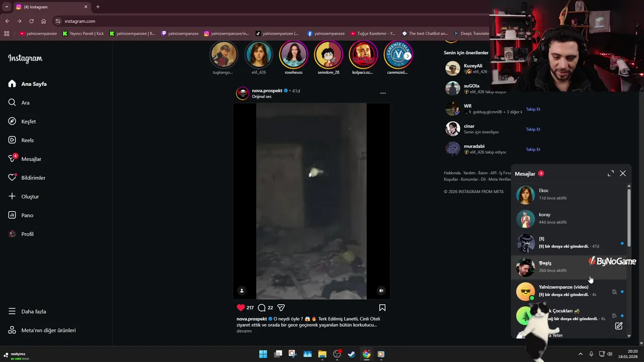
Task: Open the Bildirimler heart icon
Action: 12,177
